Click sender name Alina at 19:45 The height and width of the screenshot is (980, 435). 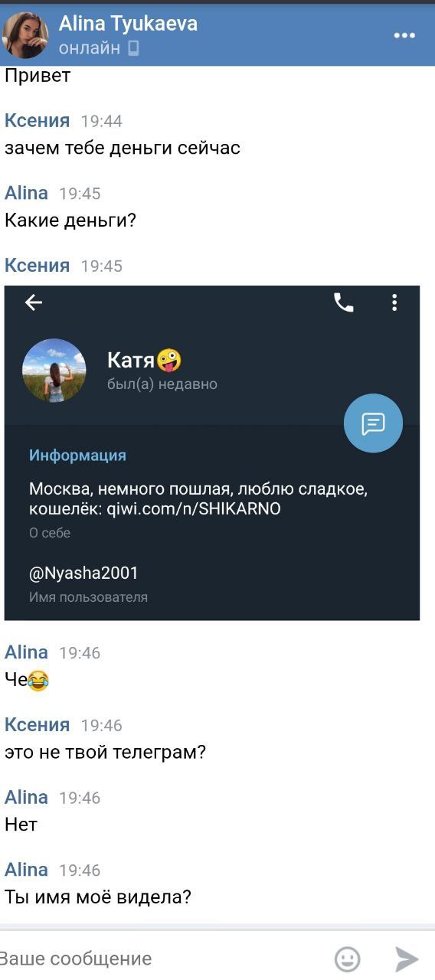pyautogui.click(x=26, y=193)
